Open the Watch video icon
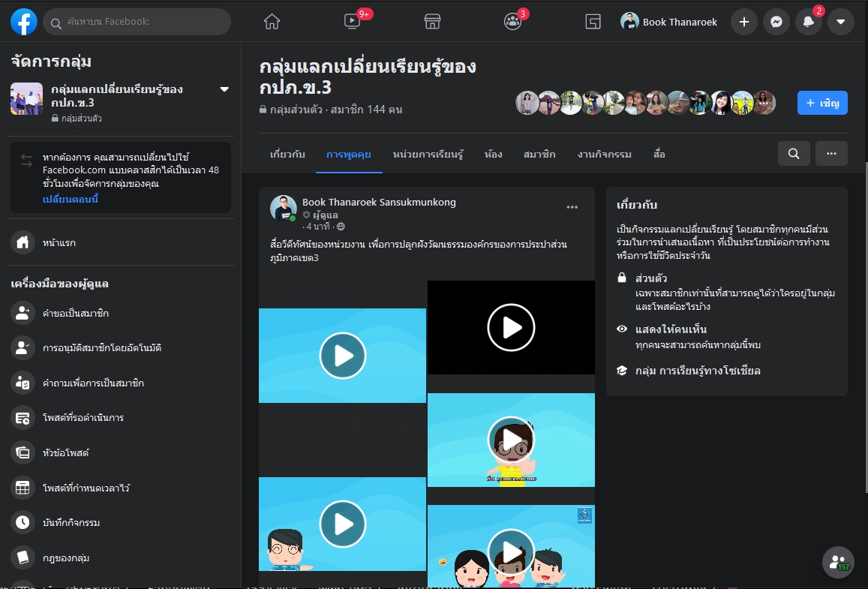 click(x=353, y=22)
